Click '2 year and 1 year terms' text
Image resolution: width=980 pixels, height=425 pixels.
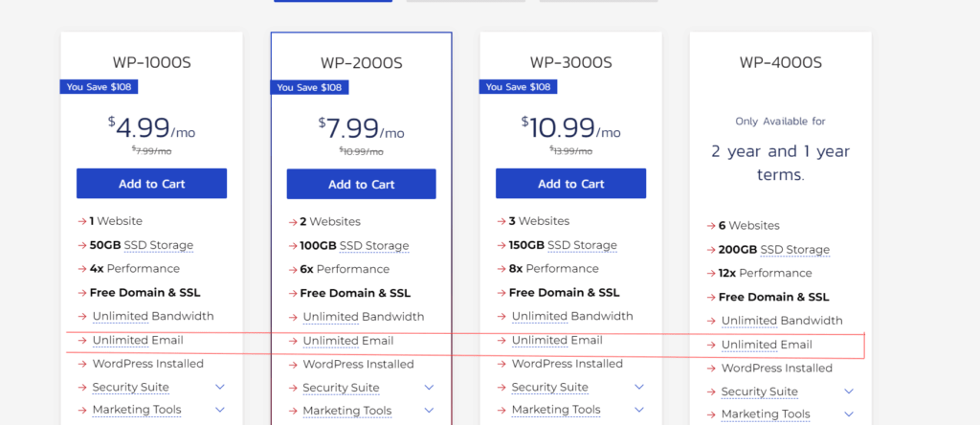click(x=781, y=163)
